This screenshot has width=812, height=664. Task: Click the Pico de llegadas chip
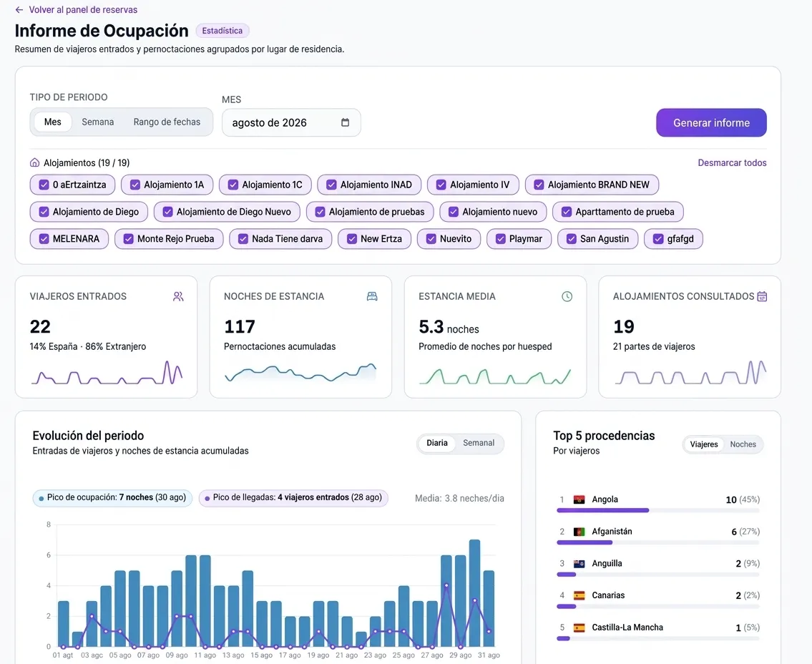293,498
